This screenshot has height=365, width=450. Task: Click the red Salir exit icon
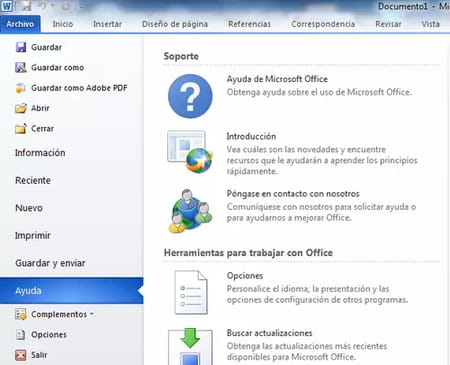(x=21, y=355)
